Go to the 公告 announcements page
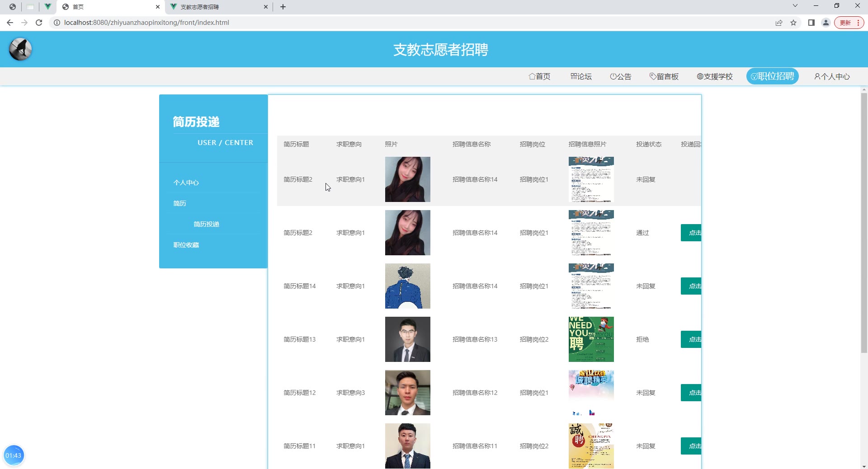Screen dimensions: 868x469 coord(620,76)
